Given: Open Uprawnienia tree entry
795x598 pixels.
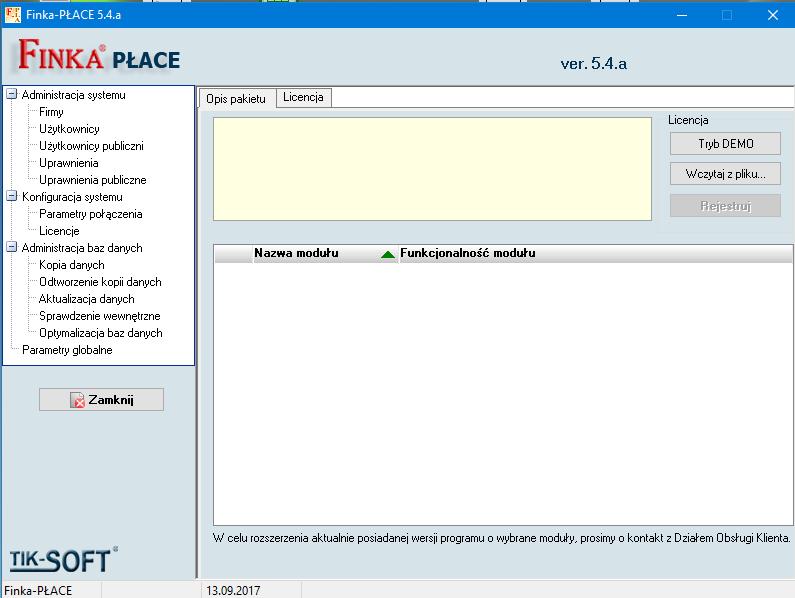Looking at the screenshot, I should point(68,163).
